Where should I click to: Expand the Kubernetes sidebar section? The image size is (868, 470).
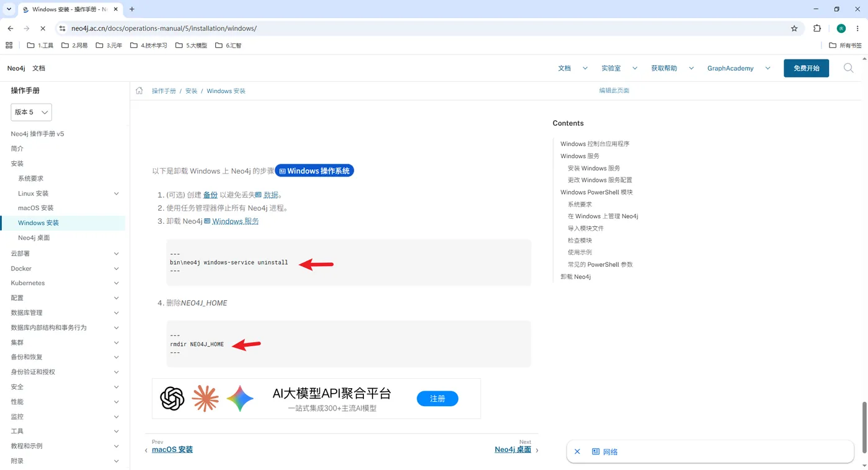pos(117,283)
